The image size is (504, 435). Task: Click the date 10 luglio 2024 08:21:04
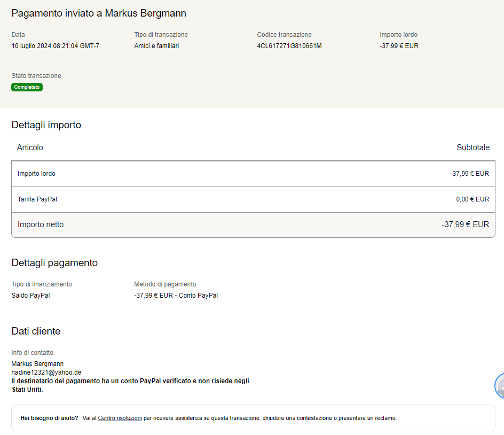55,46
